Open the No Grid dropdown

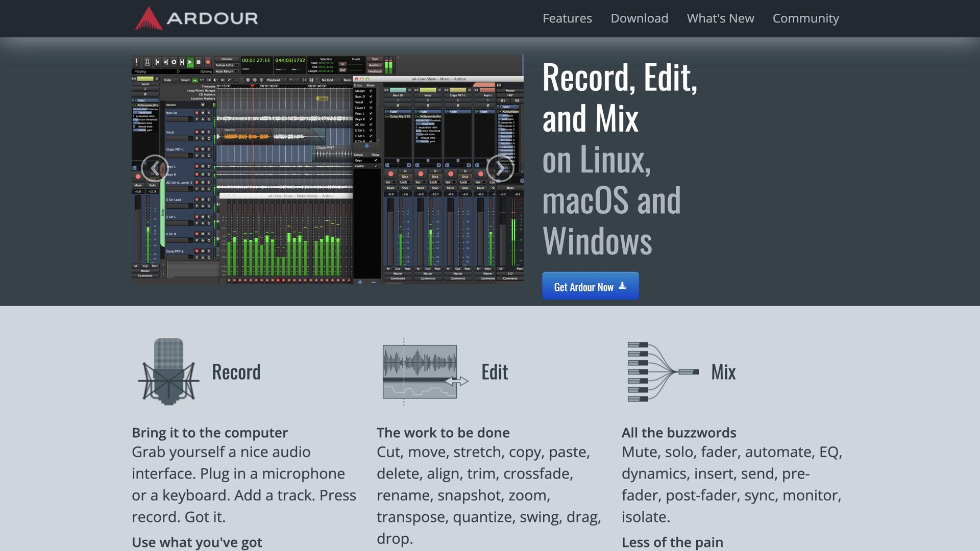(329, 80)
